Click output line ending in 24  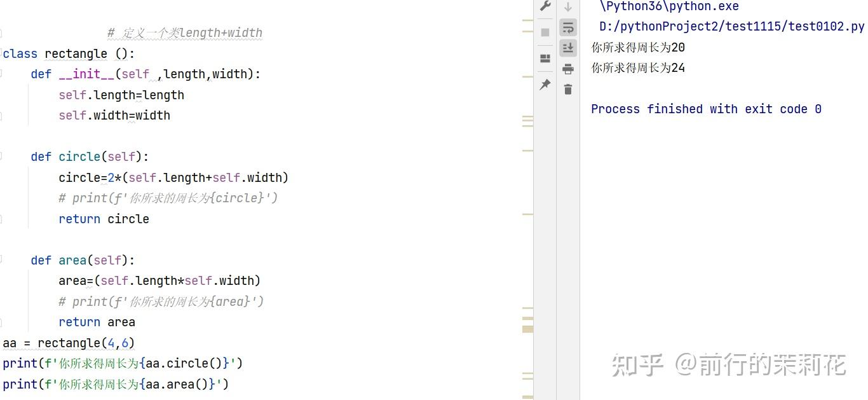(x=638, y=68)
